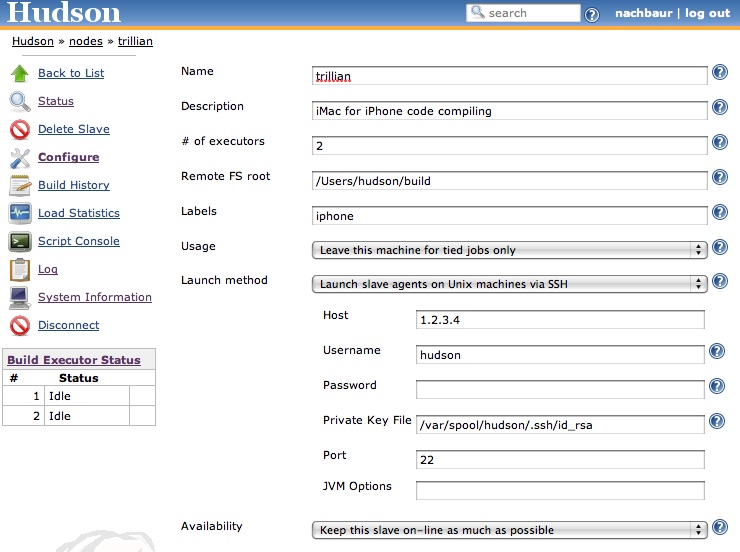Image resolution: width=740 pixels, height=552 pixels.
Task: Click the Load Statistics monitor icon
Action: (x=20, y=213)
